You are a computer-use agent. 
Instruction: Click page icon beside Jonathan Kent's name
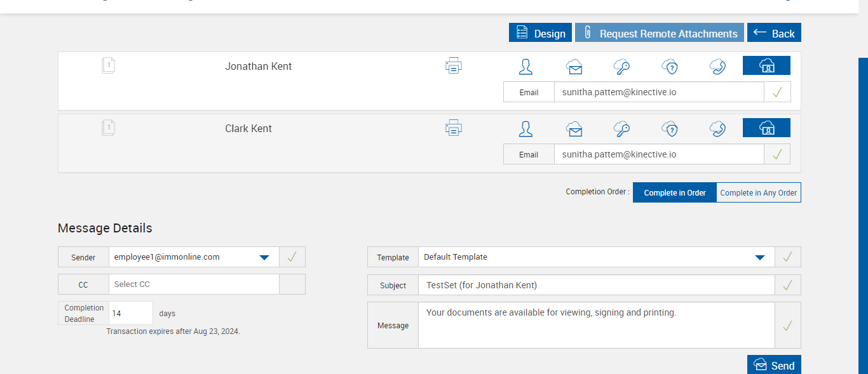(x=108, y=65)
